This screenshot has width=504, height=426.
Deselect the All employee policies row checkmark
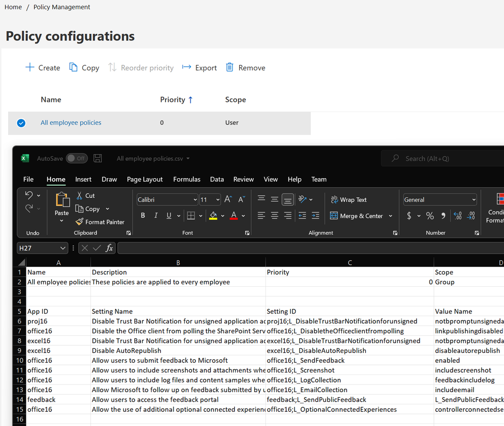pyautogui.click(x=21, y=123)
